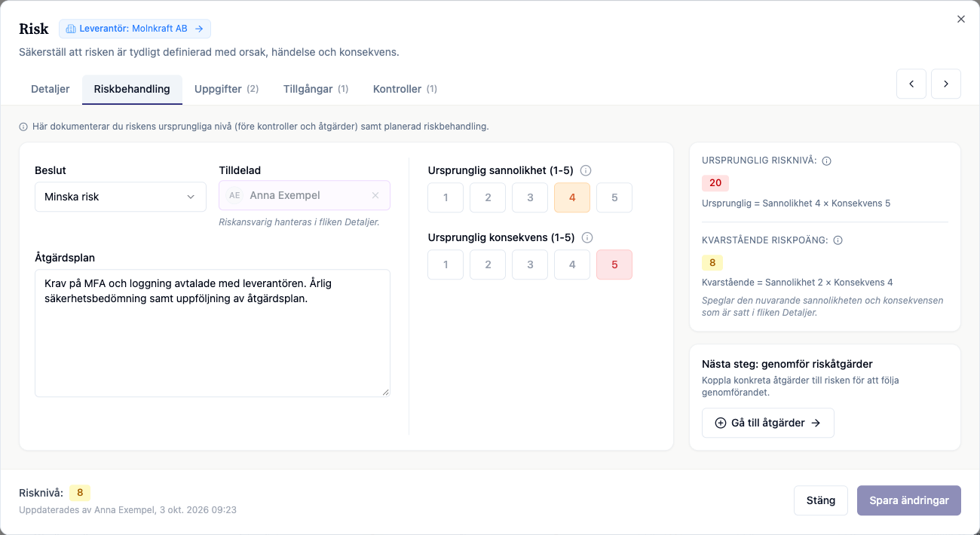This screenshot has width=980, height=535.
Task: Set Ursprunglig sannolikhet to 3
Action: 530,197
